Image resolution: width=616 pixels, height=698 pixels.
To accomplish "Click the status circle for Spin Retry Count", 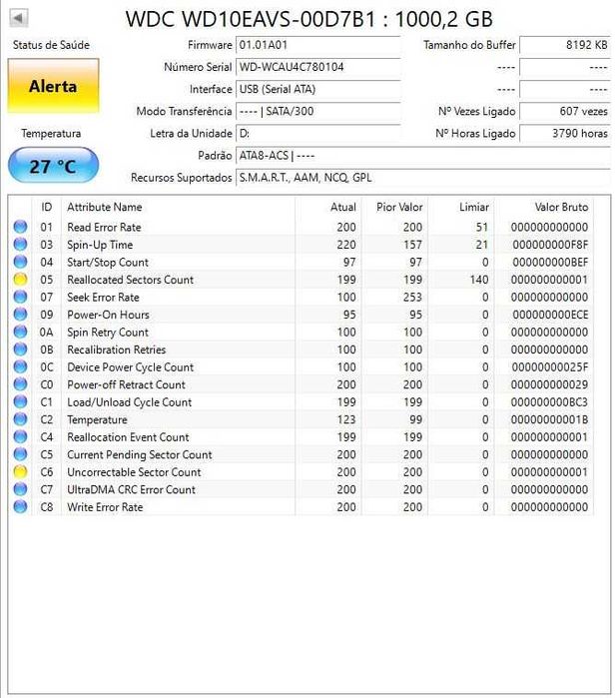I will [x=20, y=332].
